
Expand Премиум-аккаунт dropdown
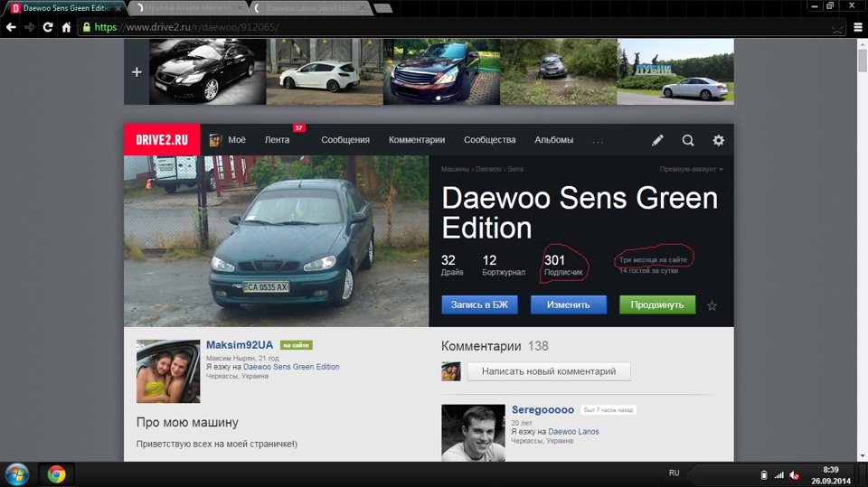pyautogui.click(x=691, y=169)
